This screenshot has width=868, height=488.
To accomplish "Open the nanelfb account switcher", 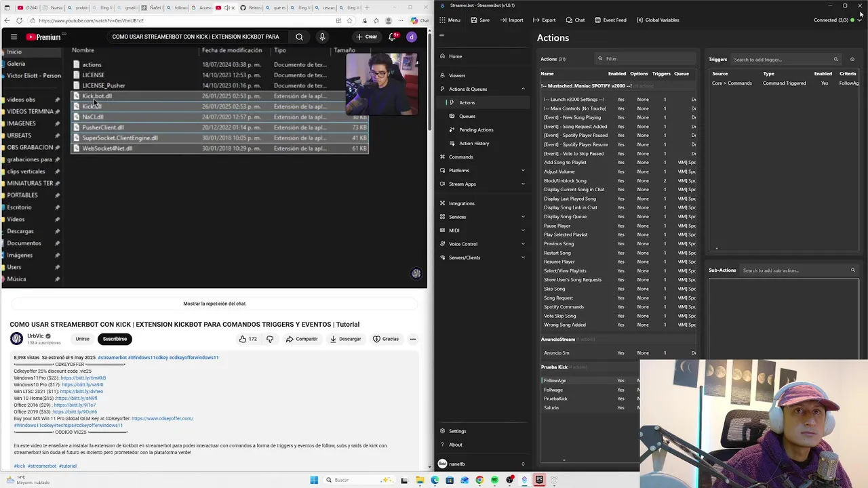I will tap(482, 464).
